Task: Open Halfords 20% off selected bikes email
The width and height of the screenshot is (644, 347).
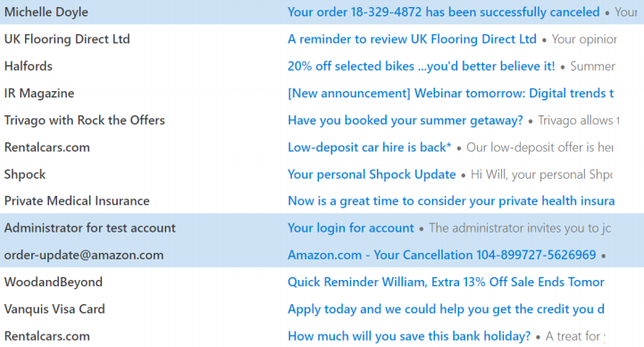Action: tap(421, 66)
